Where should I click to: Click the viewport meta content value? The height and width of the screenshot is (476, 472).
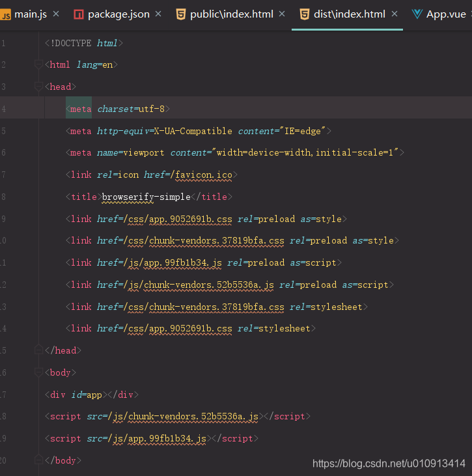305,152
